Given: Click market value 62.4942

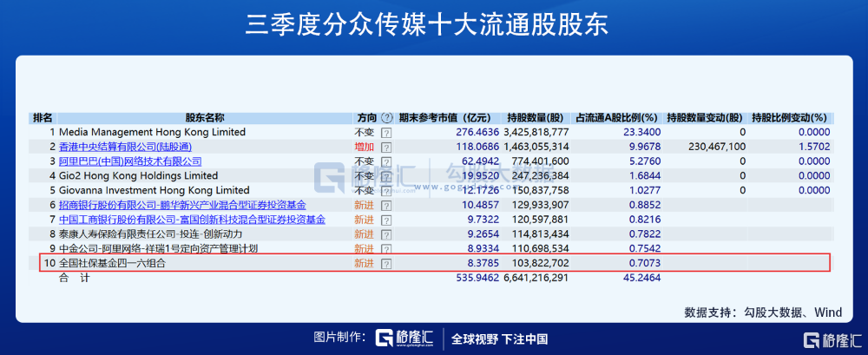Looking at the screenshot, I should (x=481, y=161).
